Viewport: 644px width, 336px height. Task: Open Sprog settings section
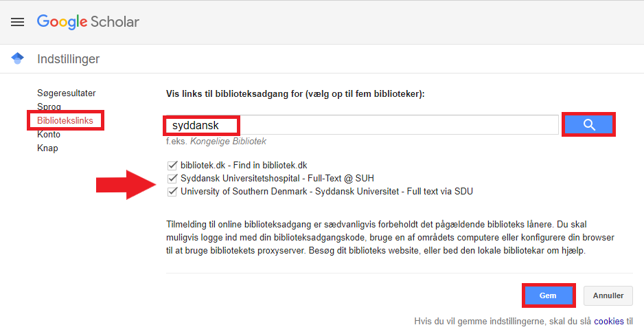(x=49, y=107)
